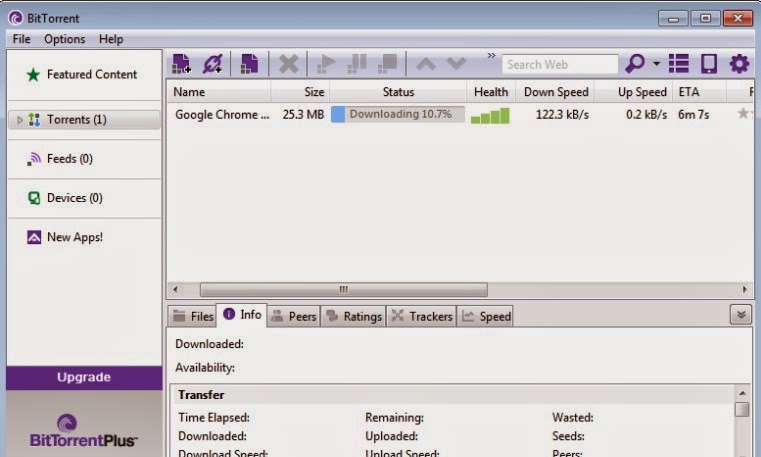Collapse the detail pane chevron button
This screenshot has height=457, width=761.
tap(741, 315)
